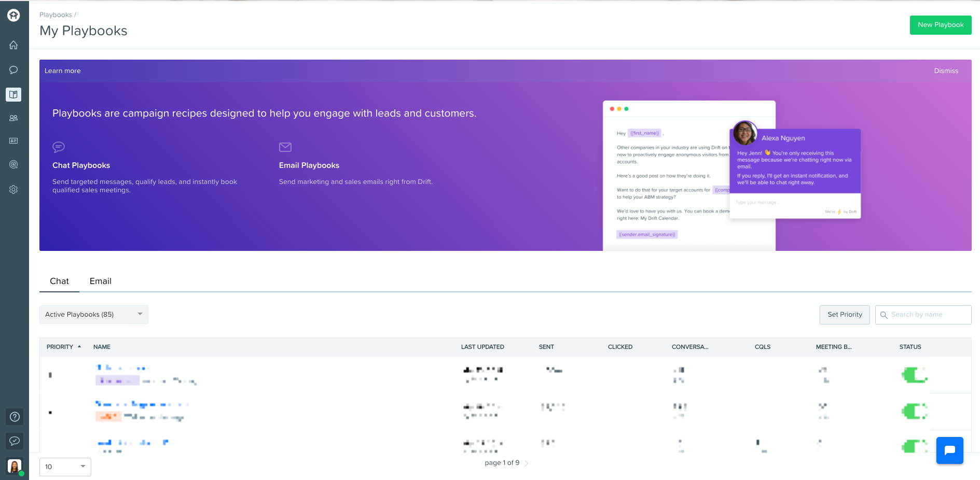Open the Drift logo home icon

[14, 16]
